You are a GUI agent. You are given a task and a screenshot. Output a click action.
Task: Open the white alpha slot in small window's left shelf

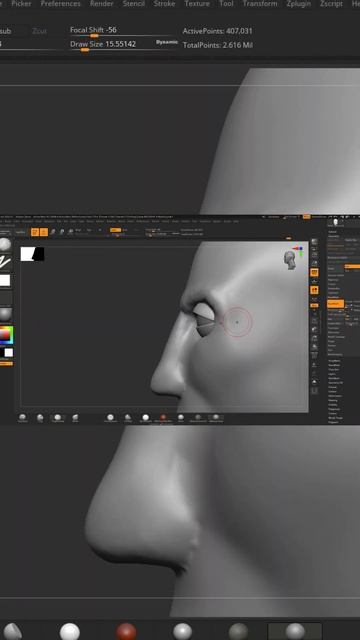5,280
